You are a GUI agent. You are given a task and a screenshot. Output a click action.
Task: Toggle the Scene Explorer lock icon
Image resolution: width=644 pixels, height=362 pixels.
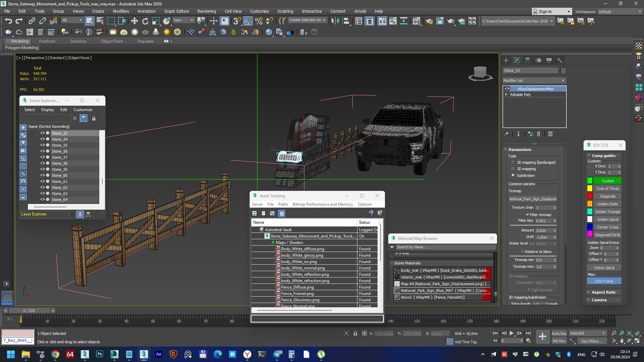pyautogui.click(x=94, y=118)
